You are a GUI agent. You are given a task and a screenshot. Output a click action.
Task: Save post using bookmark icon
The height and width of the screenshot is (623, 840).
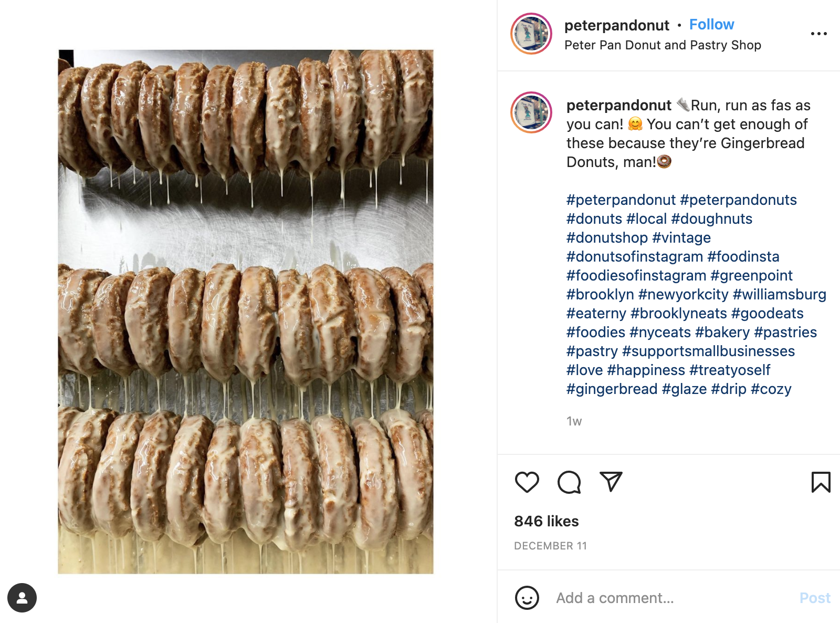[x=821, y=482]
